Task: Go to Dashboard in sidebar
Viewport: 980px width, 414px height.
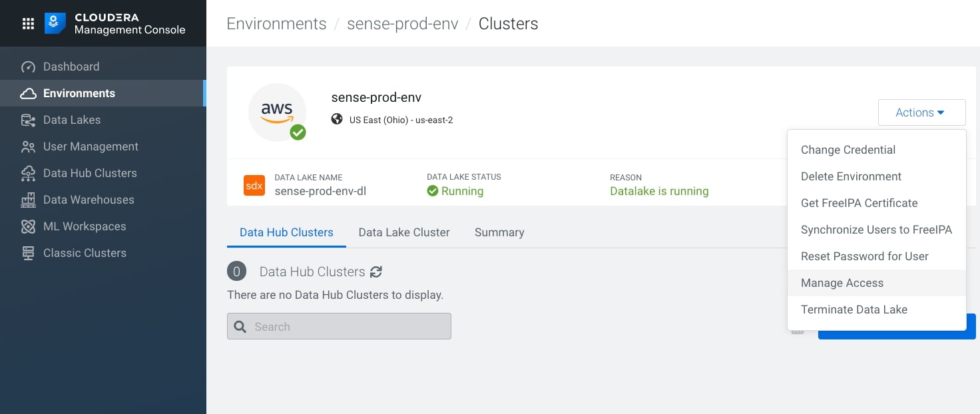Action: 103,67
